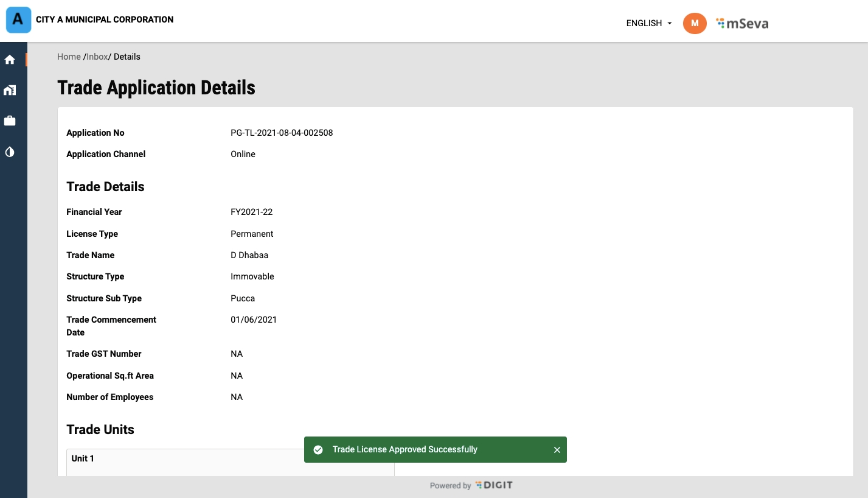Click the checkmark icon in success toast
The image size is (868, 498).
tap(318, 450)
